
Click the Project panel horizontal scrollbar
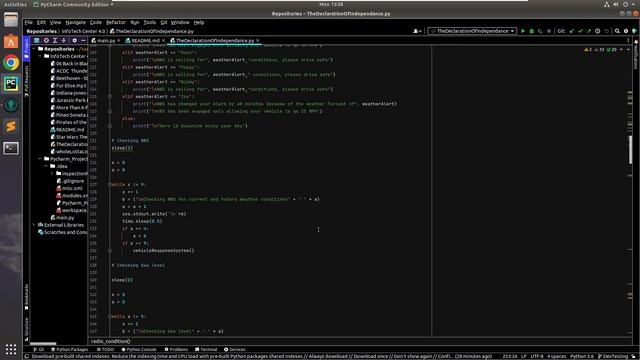point(43,344)
